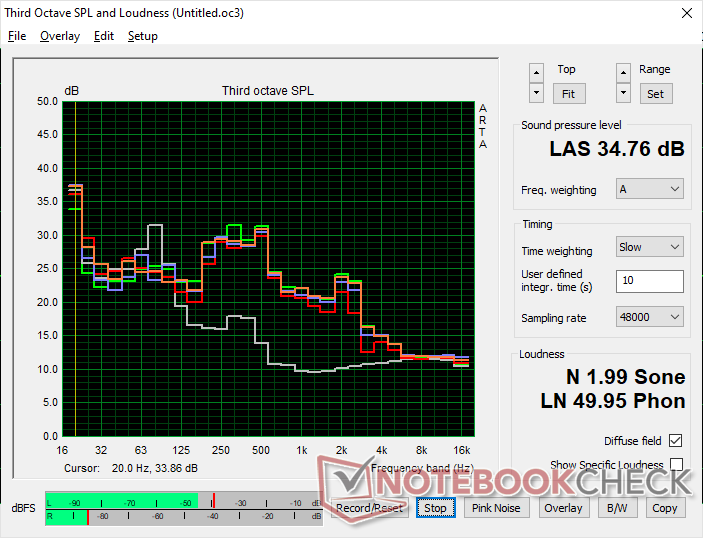The width and height of the screenshot is (703, 538).
Task: Click the Range down arrow
Action: click(x=624, y=92)
